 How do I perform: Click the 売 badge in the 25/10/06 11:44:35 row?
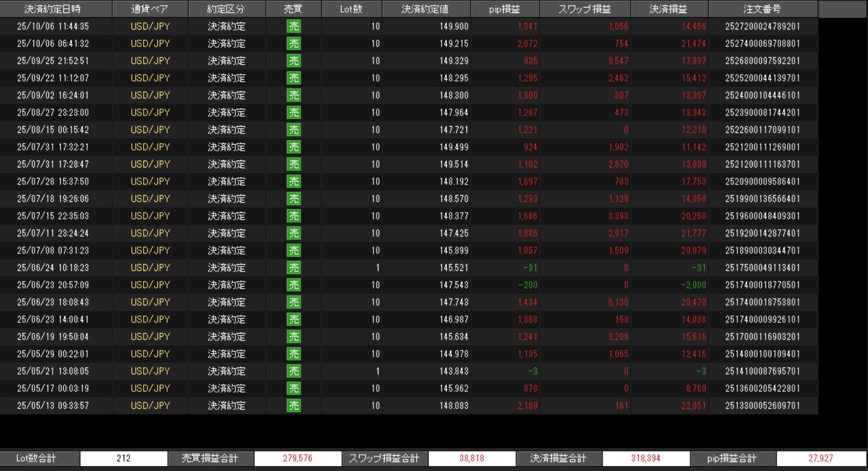293,26
